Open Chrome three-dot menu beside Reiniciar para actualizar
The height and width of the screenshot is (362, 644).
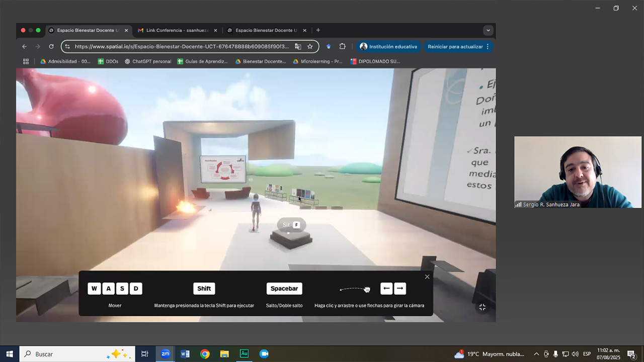coord(488,47)
